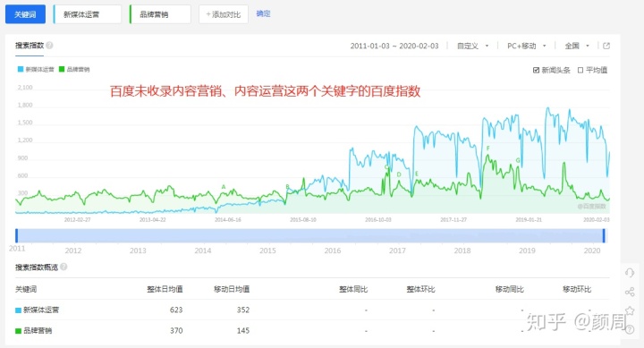Click news marker A on the chart

224,187
